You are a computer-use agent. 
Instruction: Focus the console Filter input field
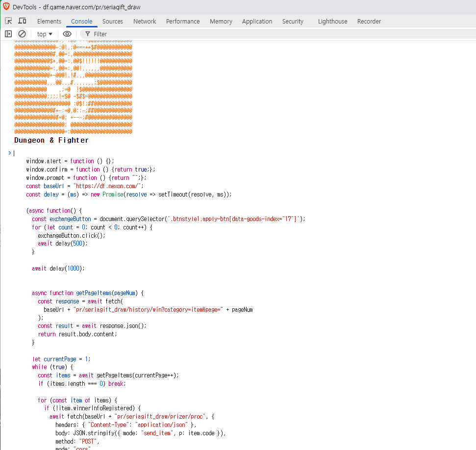click(196, 34)
